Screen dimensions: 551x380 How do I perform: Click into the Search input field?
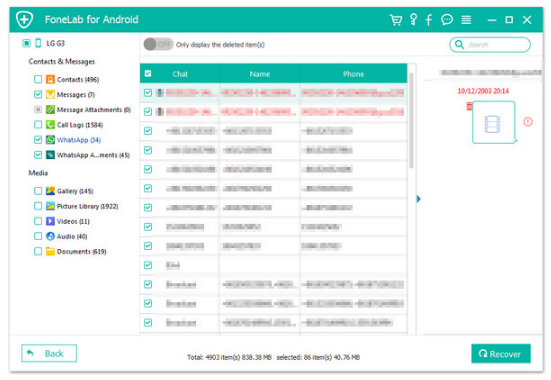(x=490, y=45)
